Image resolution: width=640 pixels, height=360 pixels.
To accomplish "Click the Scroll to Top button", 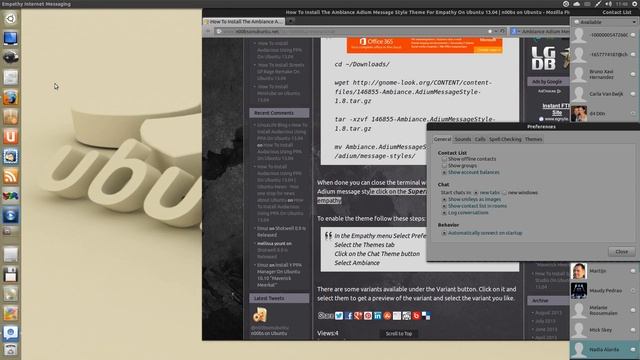I will 399,333.
